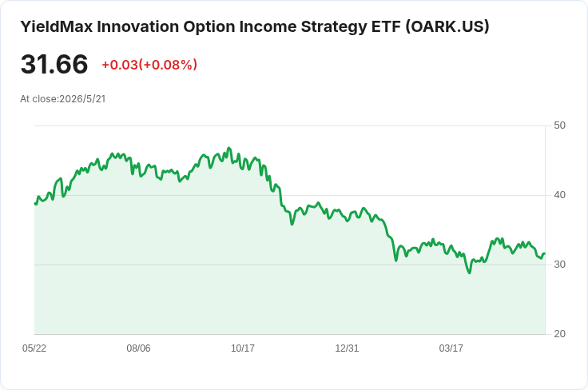
Task: Click the 40 horizontal gridline in the empty chart area
Action: (412, 195)
